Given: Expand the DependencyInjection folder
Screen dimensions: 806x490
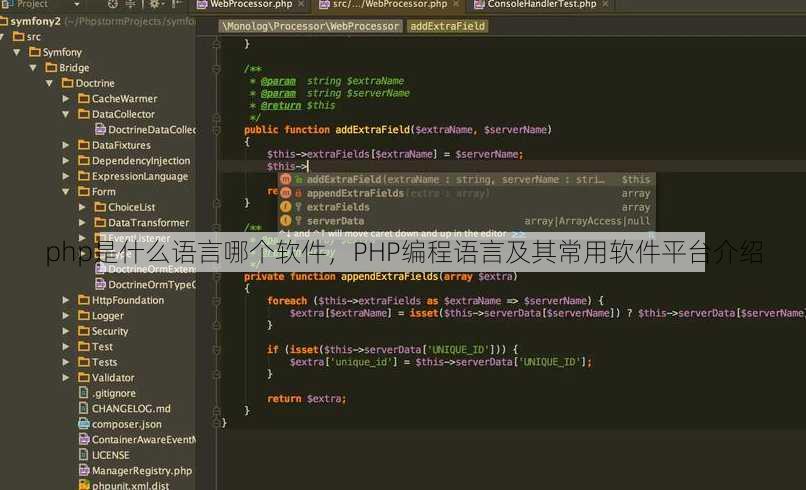Looking at the screenshot, I should click(66, 161).
